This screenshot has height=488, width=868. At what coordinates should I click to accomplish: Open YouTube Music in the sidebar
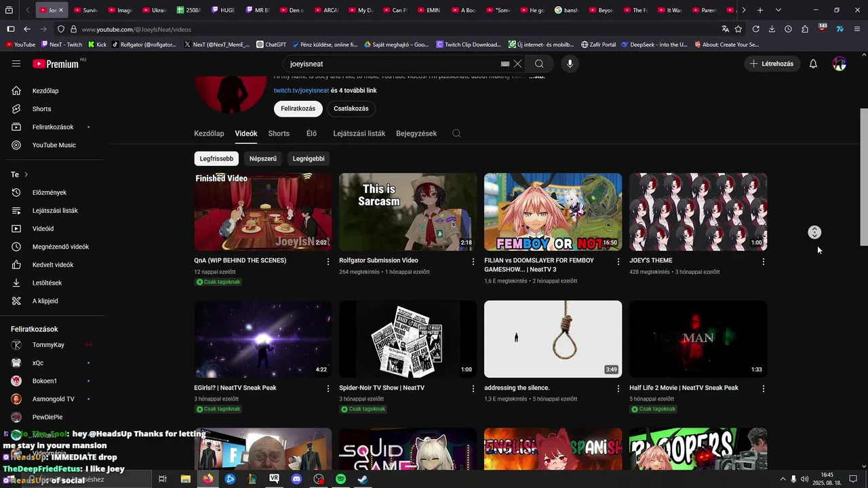click(53, 145)
